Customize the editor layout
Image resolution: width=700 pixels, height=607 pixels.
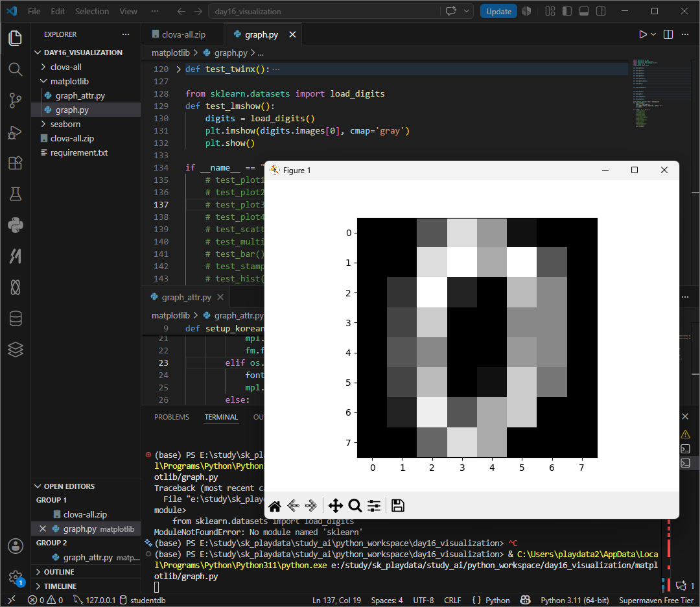point(550,11)
